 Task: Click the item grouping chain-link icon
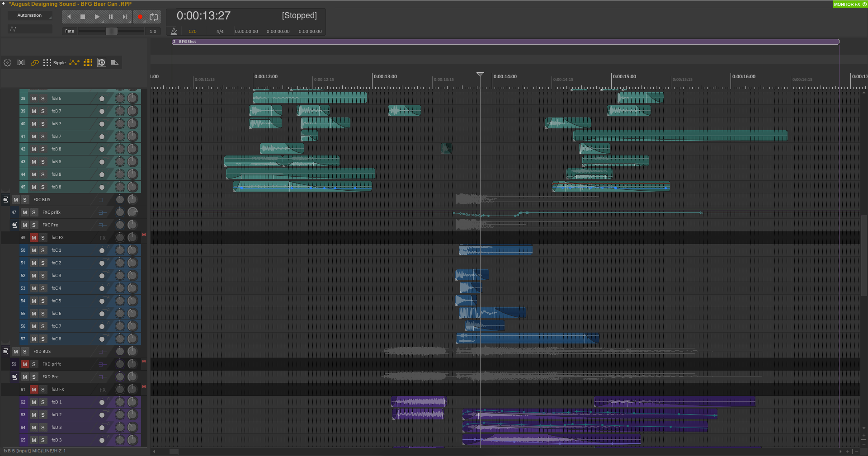34,63
